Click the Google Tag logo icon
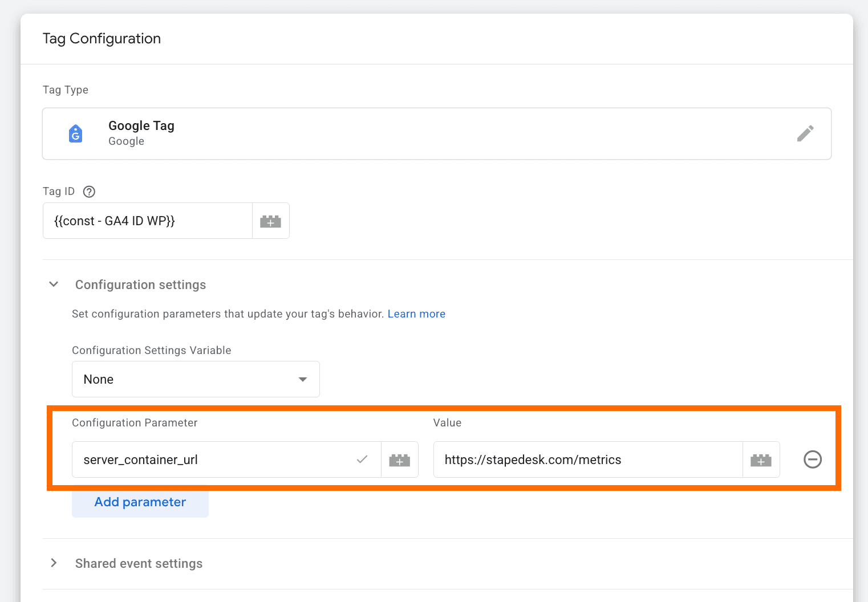 pos(75,133)
